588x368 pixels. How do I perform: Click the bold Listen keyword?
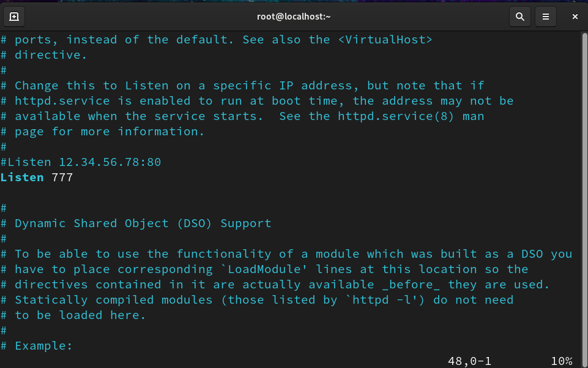pyautogui.click(x=22, y=178)
